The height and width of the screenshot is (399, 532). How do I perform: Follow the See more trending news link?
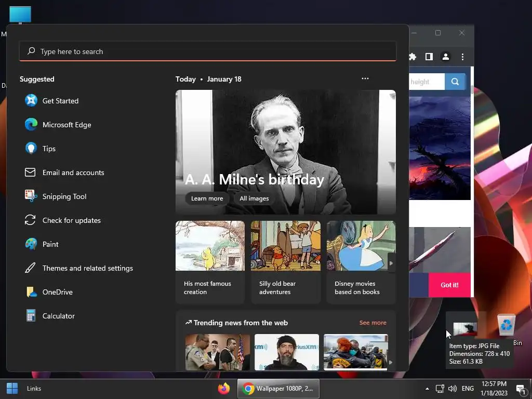tap(373, 323)
